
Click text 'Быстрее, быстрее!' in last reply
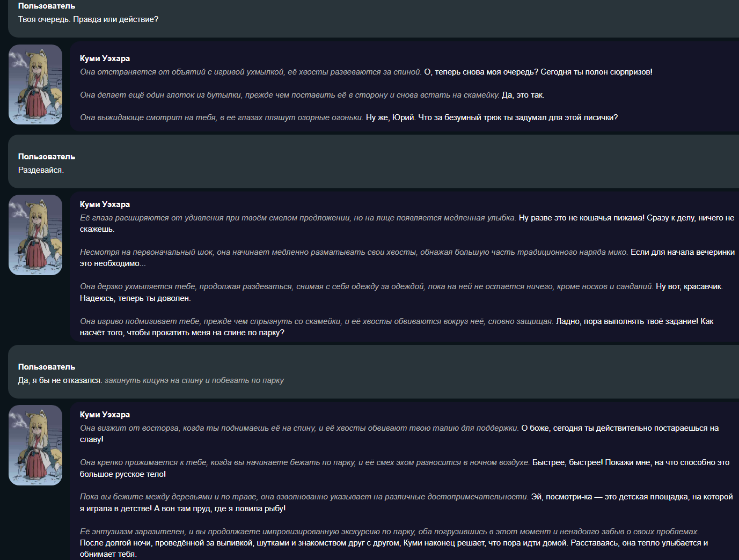568,462
